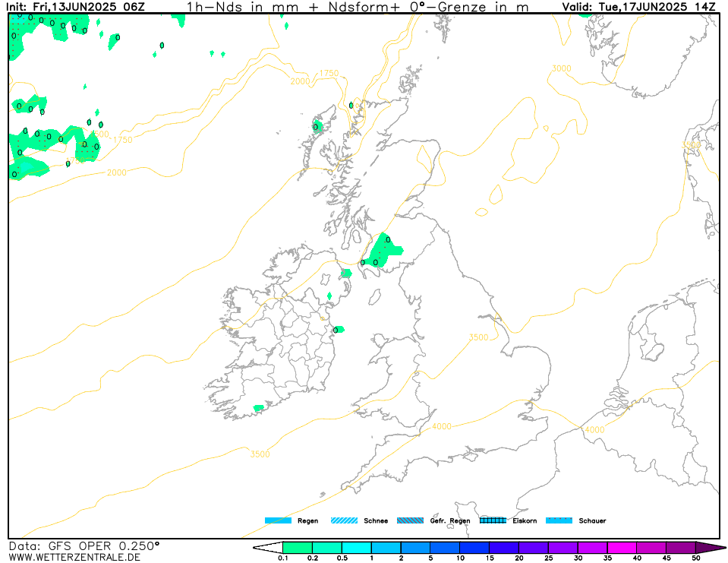Click the 'Valid: Tue,17JUN2025 14Z' text
This screenshot has height=563, width=728.
pyautogui.click(x=639, y=7)
